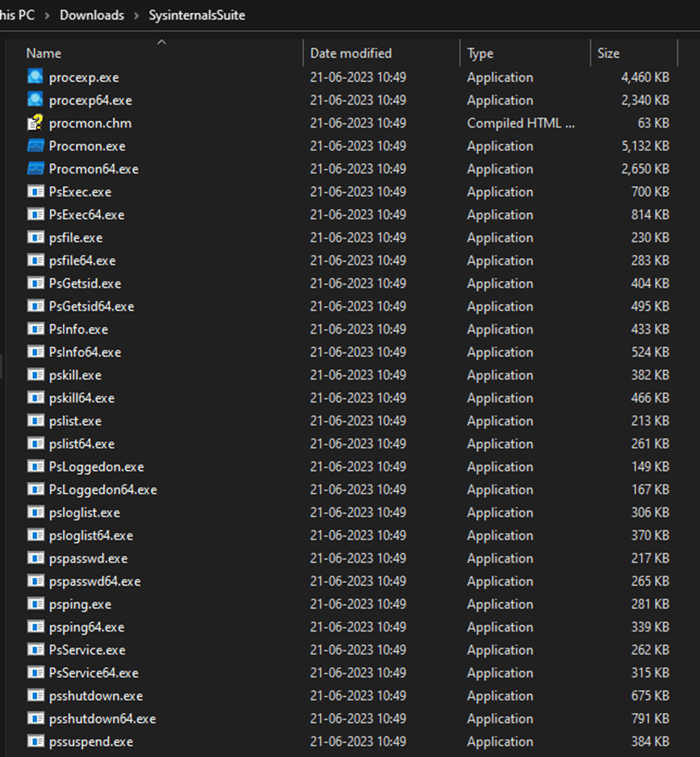Select the PsGetsid.exe icon
700x757 pixels.
click(x=35, y=283)
